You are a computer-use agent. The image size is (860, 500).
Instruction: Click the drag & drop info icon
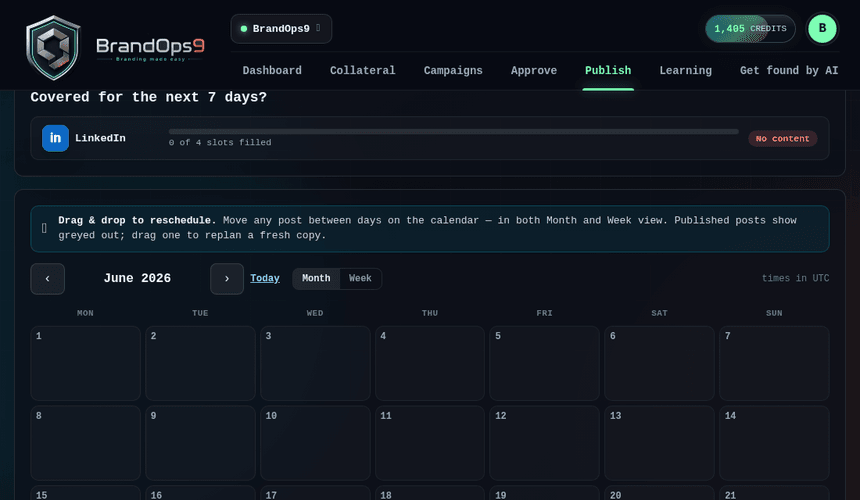tap(44, 228)
